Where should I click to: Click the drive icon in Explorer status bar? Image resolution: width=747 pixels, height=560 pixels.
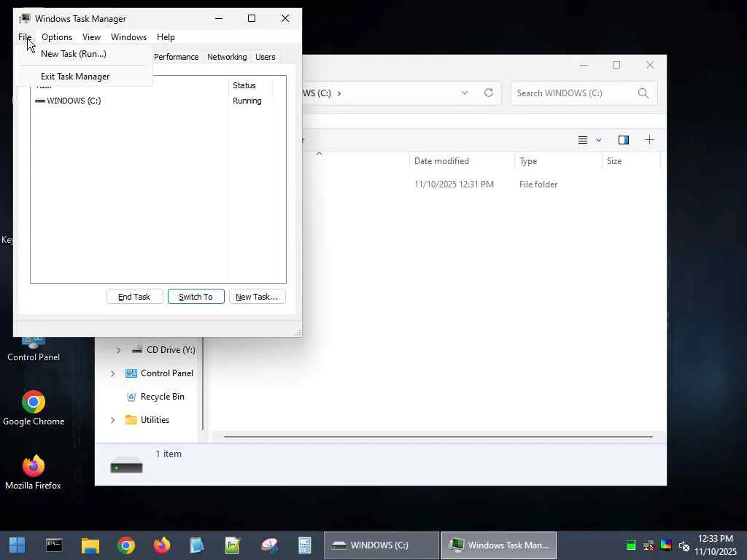coord(126,465)
